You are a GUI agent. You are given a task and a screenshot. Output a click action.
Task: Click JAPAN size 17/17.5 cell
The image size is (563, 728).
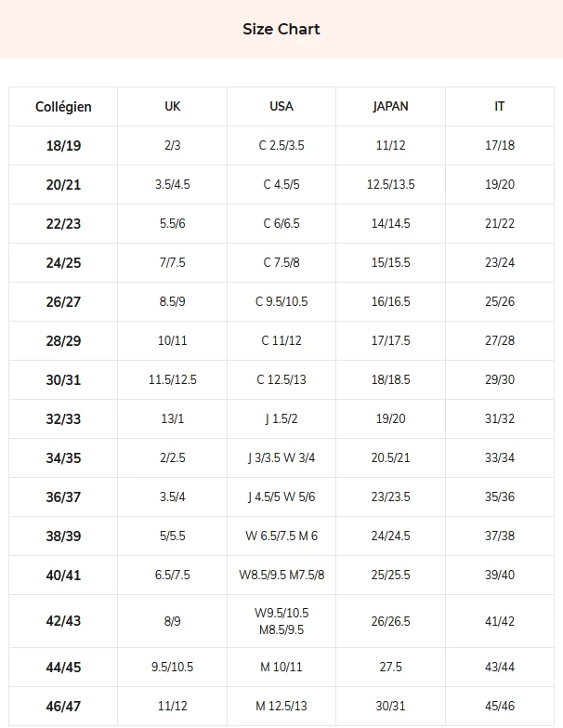390,341
